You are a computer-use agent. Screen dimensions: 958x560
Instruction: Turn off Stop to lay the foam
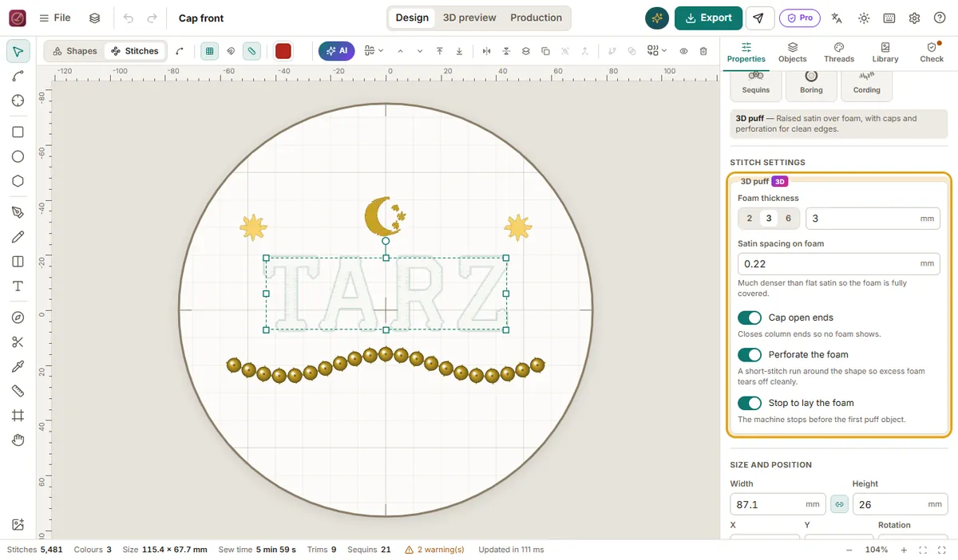click(x=750, y=403)
